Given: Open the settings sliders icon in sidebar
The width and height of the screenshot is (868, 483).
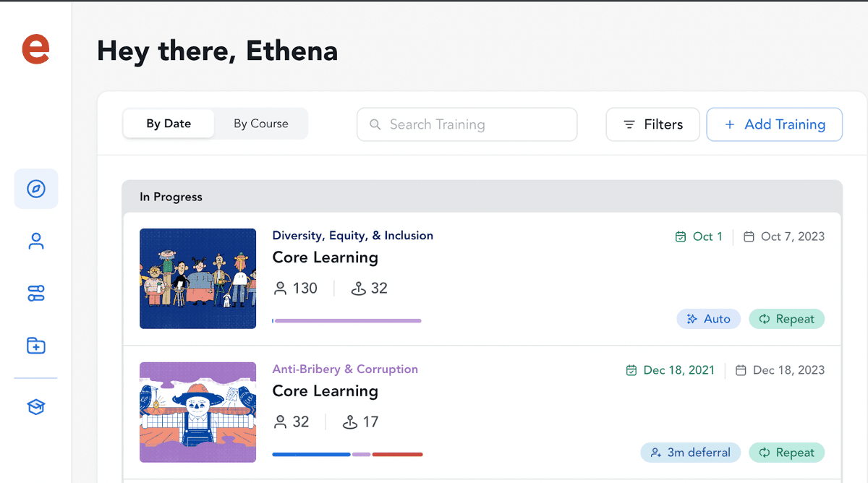Looking at the screenshot, I should pyautogui.click(x=36, y=293).
